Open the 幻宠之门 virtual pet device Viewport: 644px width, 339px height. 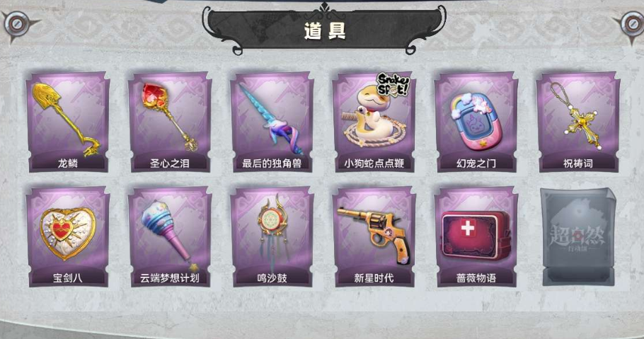click(476, 122)
